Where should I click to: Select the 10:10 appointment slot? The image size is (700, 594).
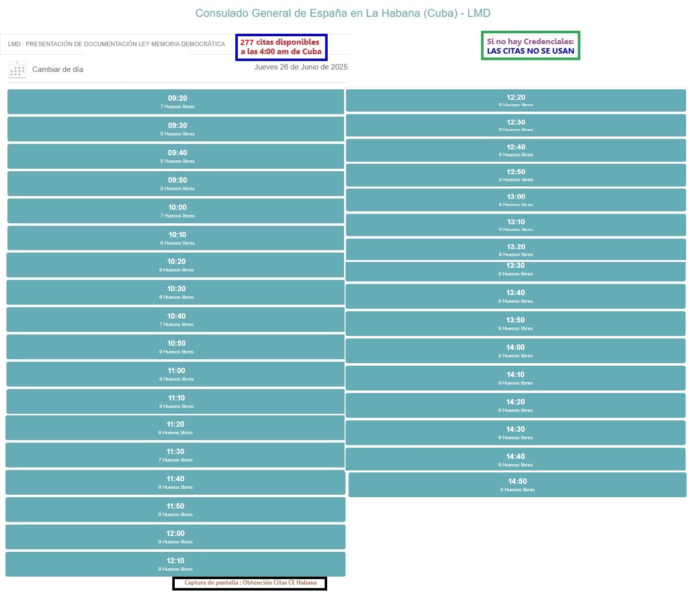176,238
